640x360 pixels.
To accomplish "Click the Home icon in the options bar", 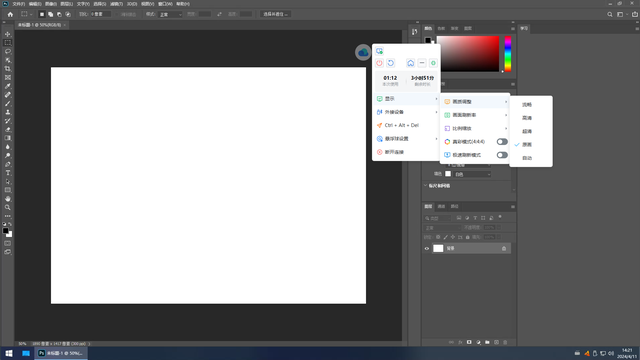I will (10, 14).
